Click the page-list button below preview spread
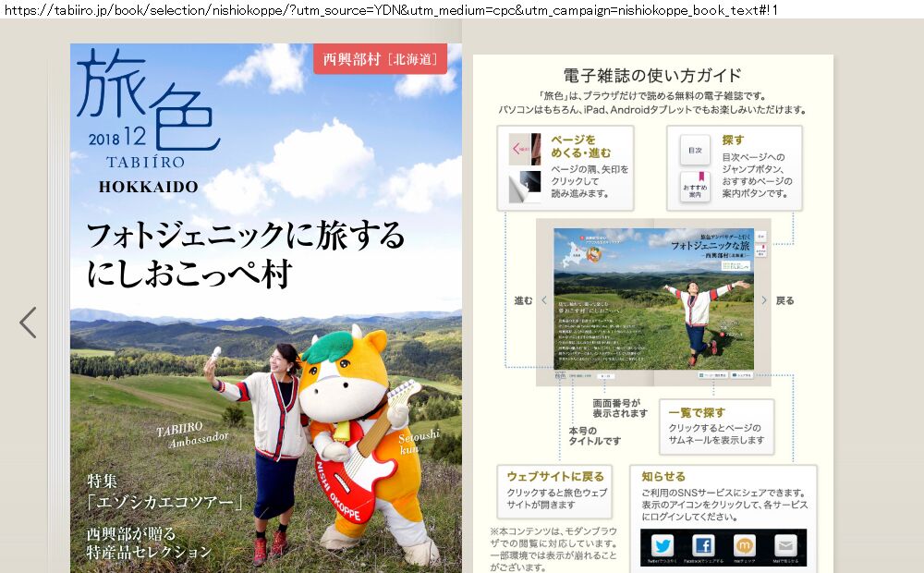This screenshot has height=573, width=924. coord(712,375)
